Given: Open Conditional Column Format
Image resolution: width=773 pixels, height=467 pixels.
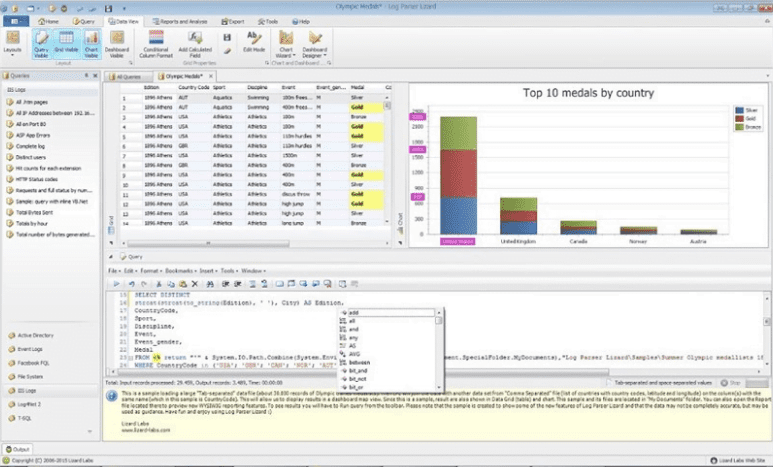Looking at the screenshot, I should coord(156,44).
